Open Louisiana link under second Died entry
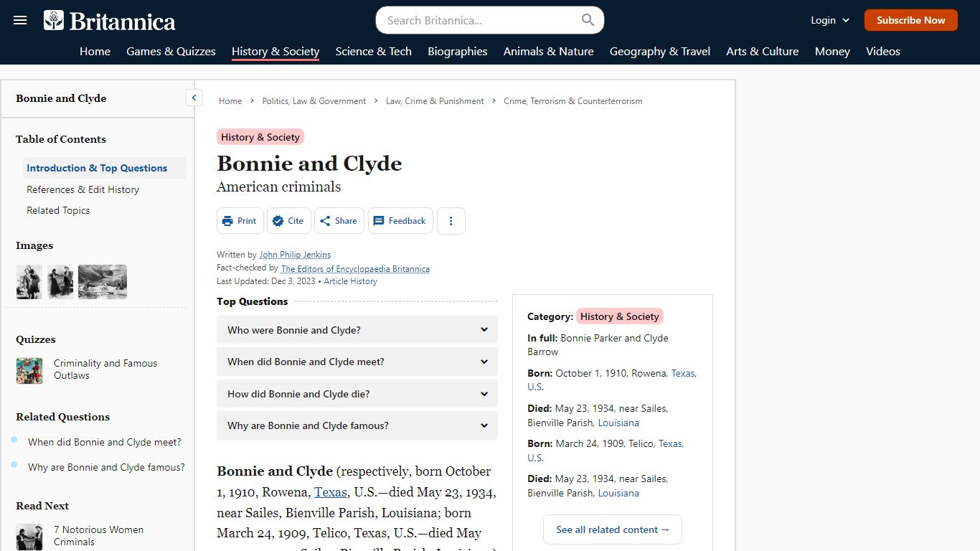The width and height of the screenshot is (980, 551). pyautogui.click(x=618, y=493)
